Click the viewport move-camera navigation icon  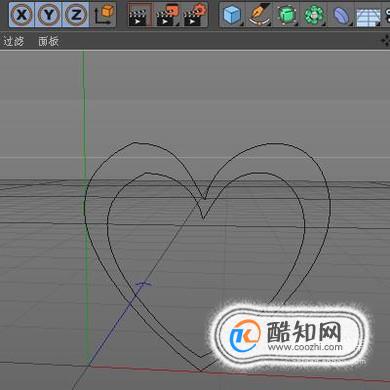(386, 41)
